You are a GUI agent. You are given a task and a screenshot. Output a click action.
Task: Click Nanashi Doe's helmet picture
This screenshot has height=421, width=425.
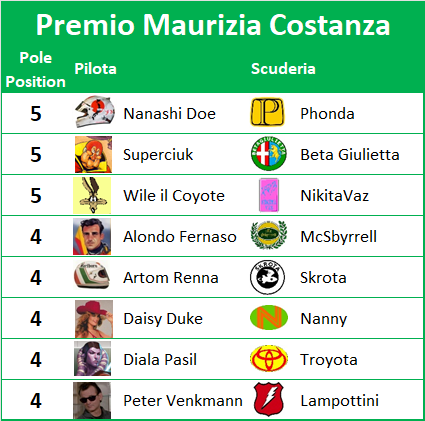point(95,112)
